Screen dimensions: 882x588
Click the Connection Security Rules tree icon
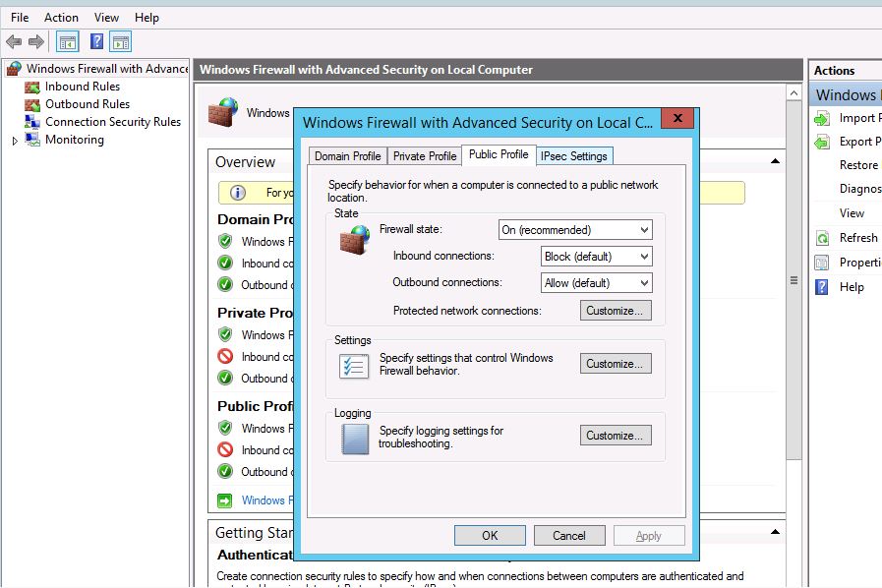tap(32, 122)
